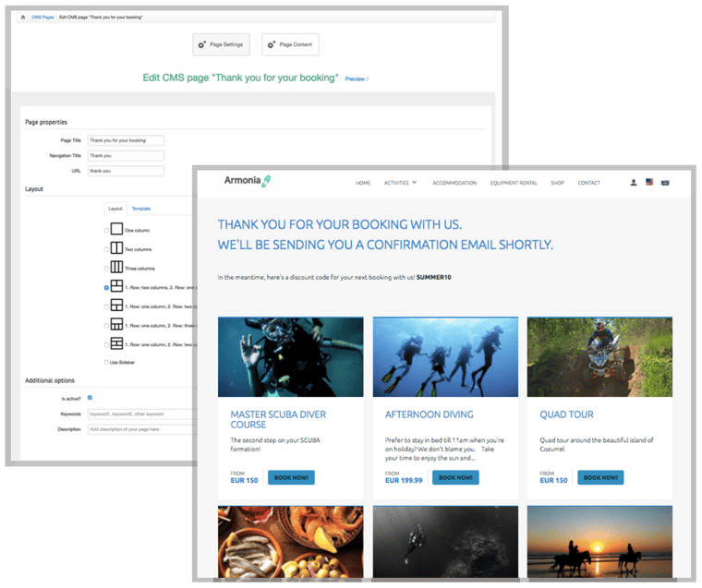Click the Page Title input field

(126, 140)
